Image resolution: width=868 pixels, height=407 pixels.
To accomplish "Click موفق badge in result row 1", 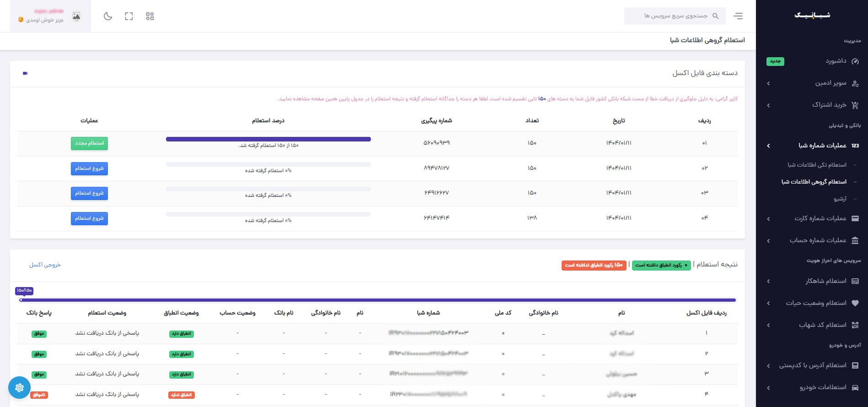I will click(39, 334).
